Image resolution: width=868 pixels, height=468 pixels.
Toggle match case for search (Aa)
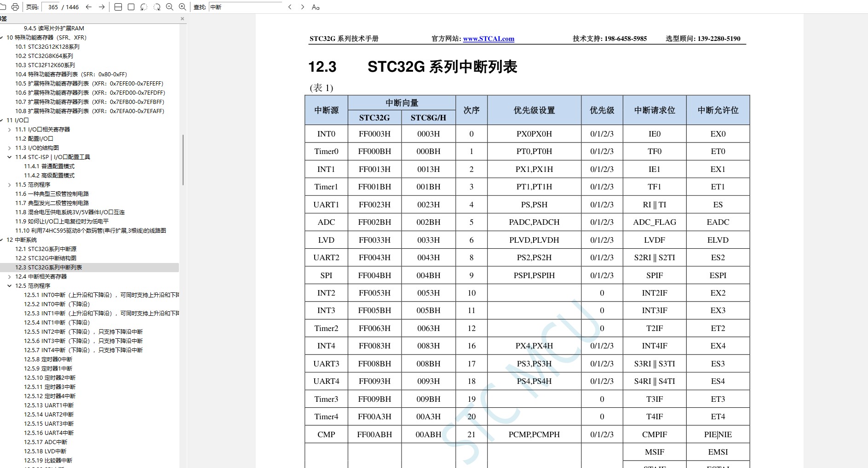(x=316, y=7)
